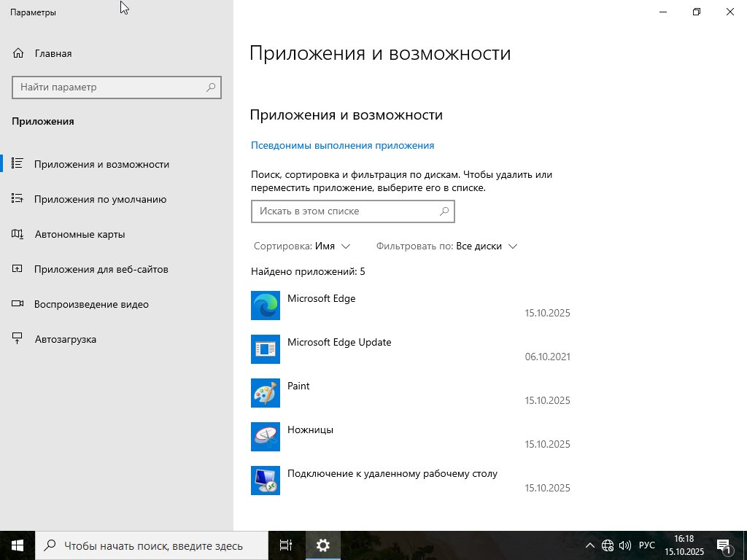This screenshot has height=560, width=747.
Task: Open the Главная home icon
Action: (19, 53)
